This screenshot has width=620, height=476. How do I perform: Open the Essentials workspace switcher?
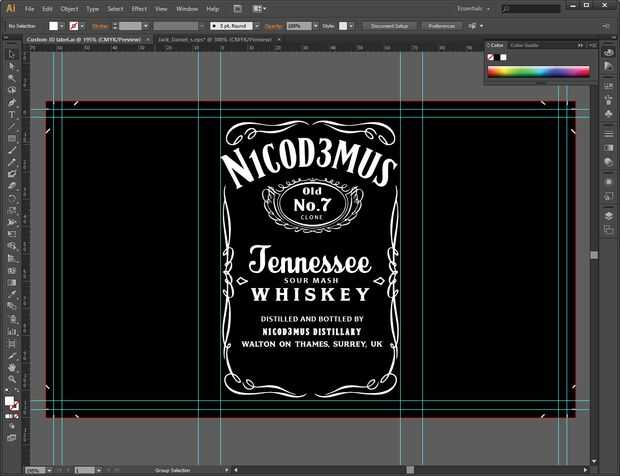[x=474, y=9]
